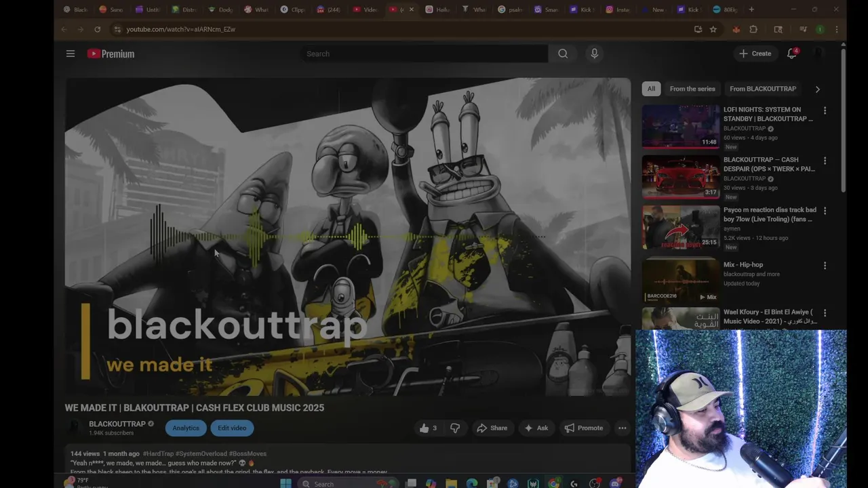868x488 pixels.
Task: Switch to the Instagram tab
Action: (617, 9)
